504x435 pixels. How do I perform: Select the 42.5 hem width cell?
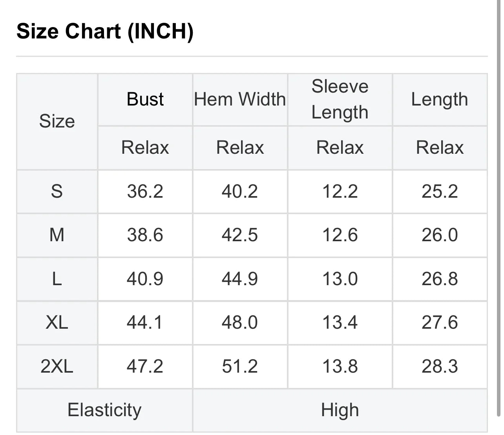point(240,235)
